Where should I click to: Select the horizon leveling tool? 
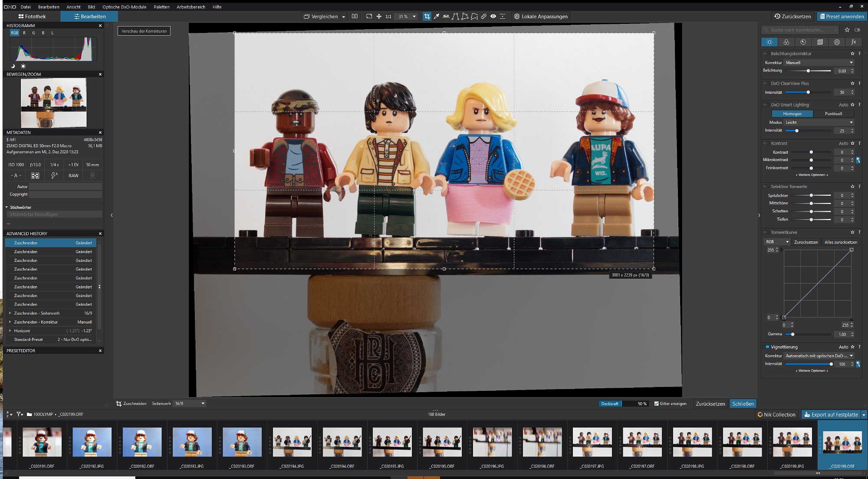click(446, 17)
